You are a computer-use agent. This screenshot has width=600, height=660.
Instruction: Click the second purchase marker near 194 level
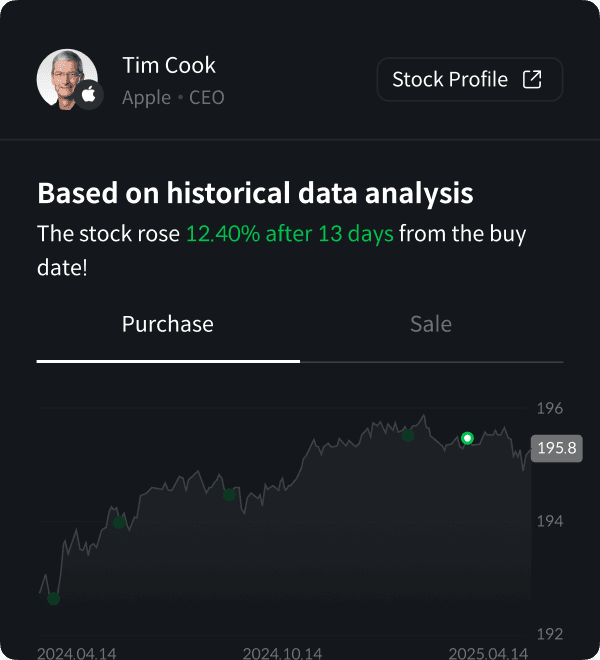click(119, 521)
